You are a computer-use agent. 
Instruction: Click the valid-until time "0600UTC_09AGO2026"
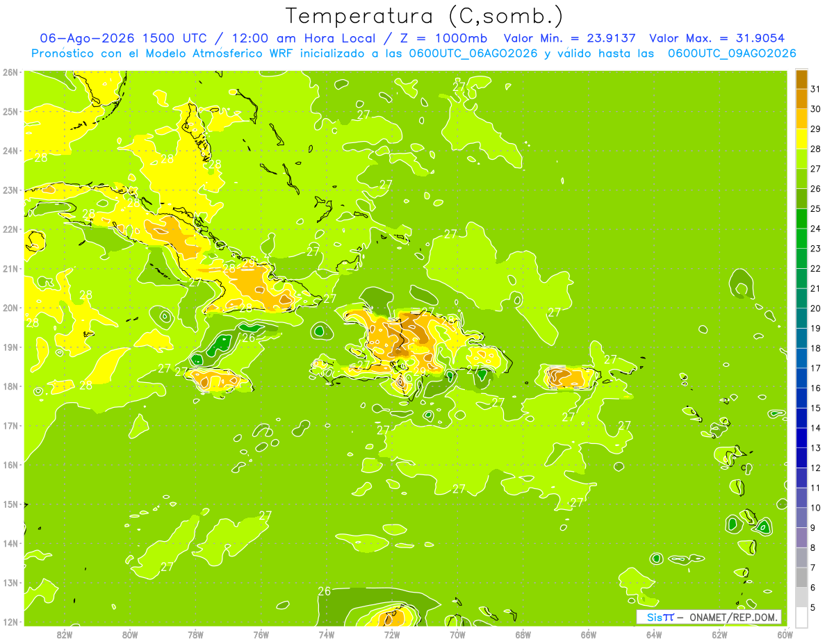732,53
